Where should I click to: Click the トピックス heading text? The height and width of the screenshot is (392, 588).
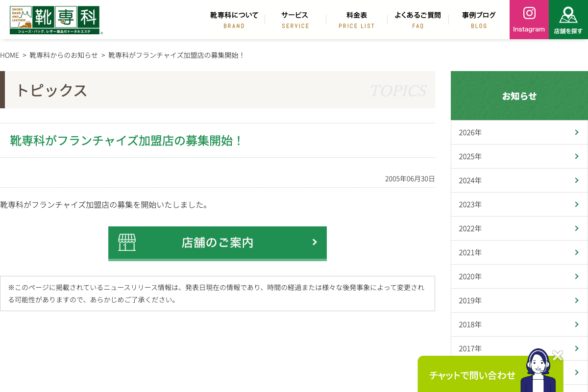tap(51, 90)
